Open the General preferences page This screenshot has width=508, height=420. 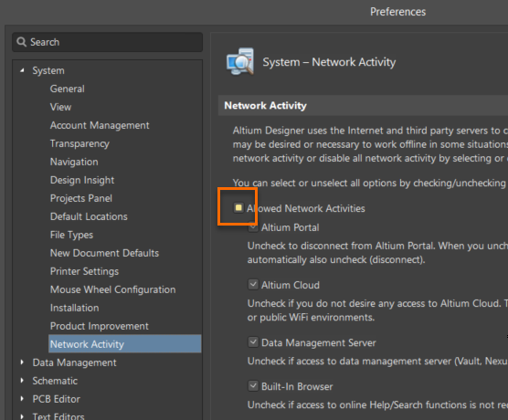[68, 89]
